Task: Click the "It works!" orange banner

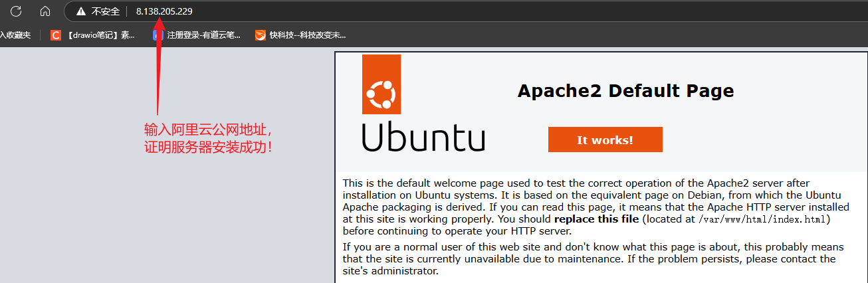Action: tap(605, 140)
